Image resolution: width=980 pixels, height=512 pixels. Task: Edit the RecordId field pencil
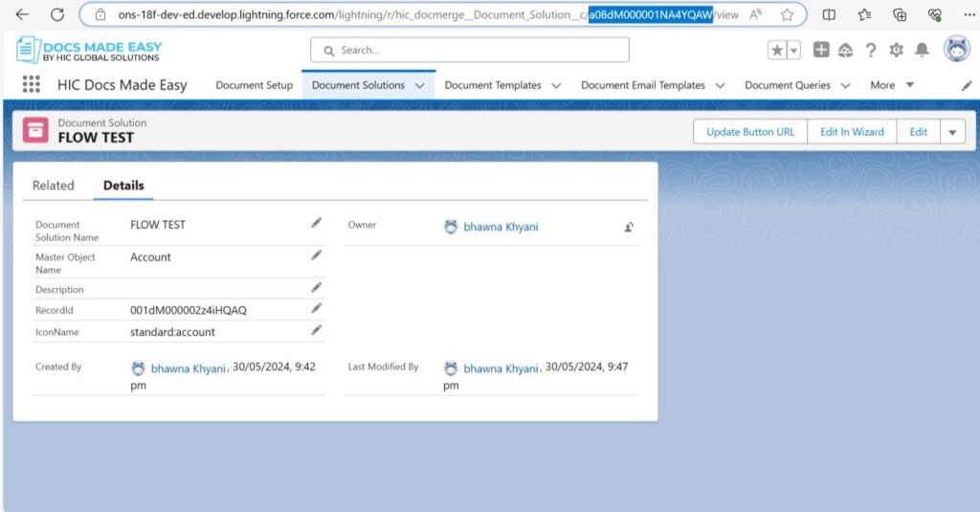click(x=316, y=308)
